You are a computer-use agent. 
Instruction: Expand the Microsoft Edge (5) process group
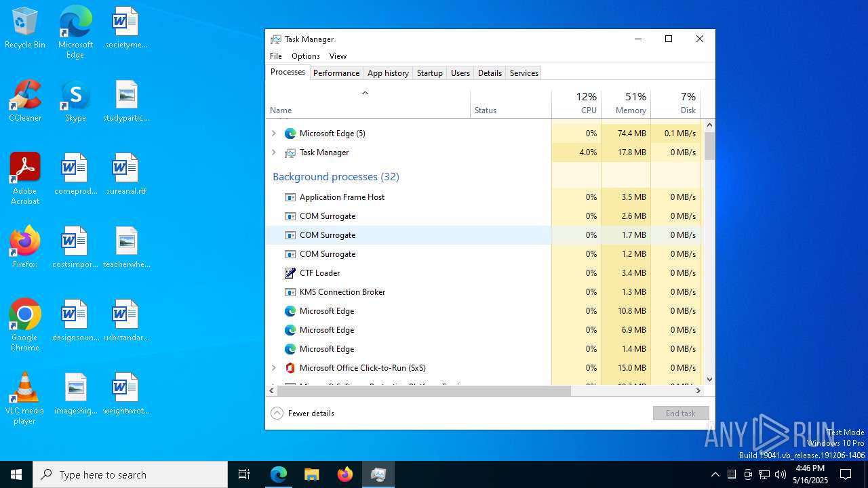tap(274, 134)
